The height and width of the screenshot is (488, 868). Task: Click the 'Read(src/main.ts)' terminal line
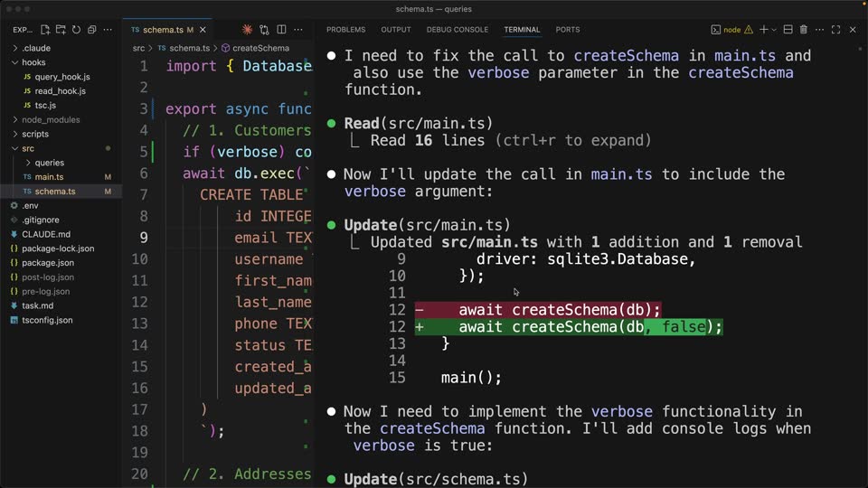pyautogui.click(x=418, y=124)
